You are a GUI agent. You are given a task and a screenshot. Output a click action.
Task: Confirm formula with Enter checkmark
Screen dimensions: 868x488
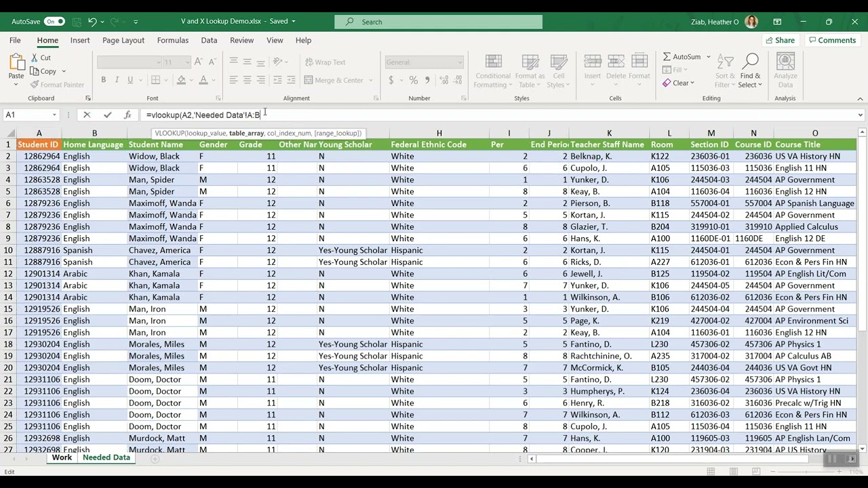[x=107, y=115]
